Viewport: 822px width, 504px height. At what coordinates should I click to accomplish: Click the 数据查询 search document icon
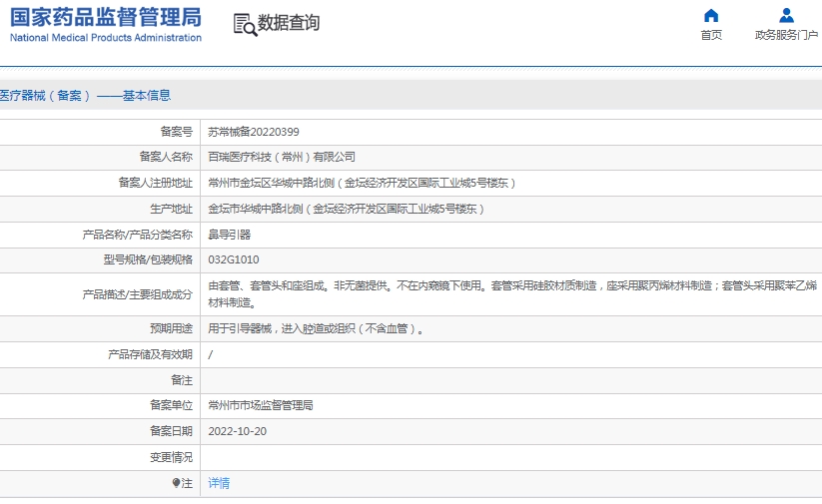[245, 25]
